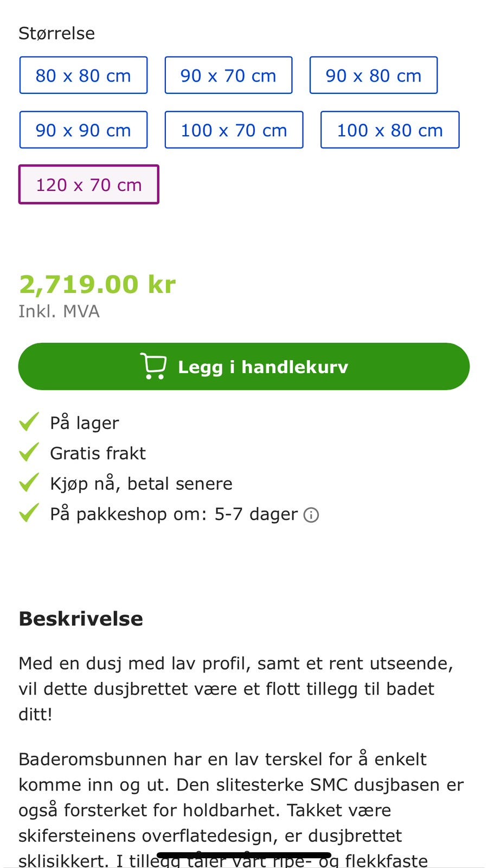Select size 80 x 80 cm
Viewport: 488px width, 868px height.
tap(83, 75)
